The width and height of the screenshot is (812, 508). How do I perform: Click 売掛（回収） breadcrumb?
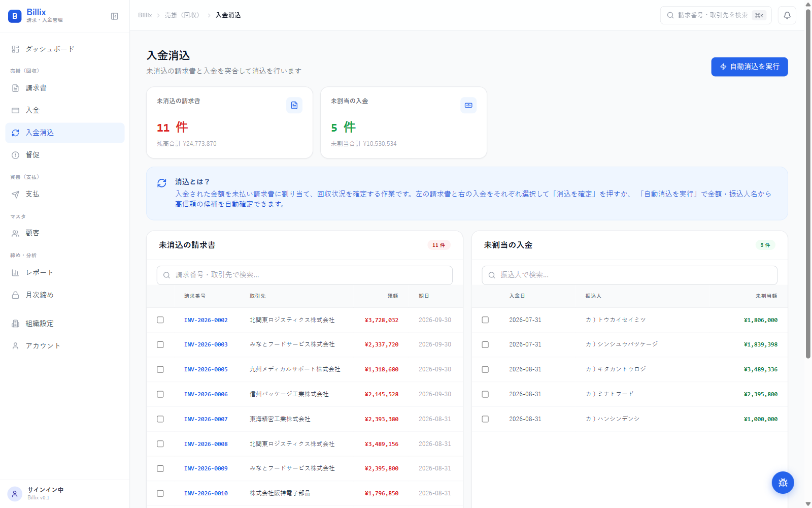coord(183,15)
